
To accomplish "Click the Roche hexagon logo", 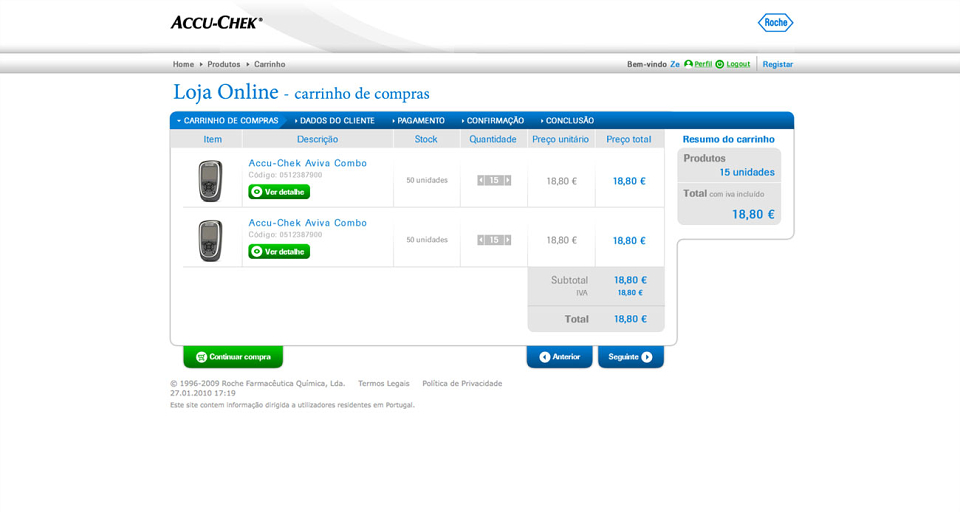I will pos(775,23).
